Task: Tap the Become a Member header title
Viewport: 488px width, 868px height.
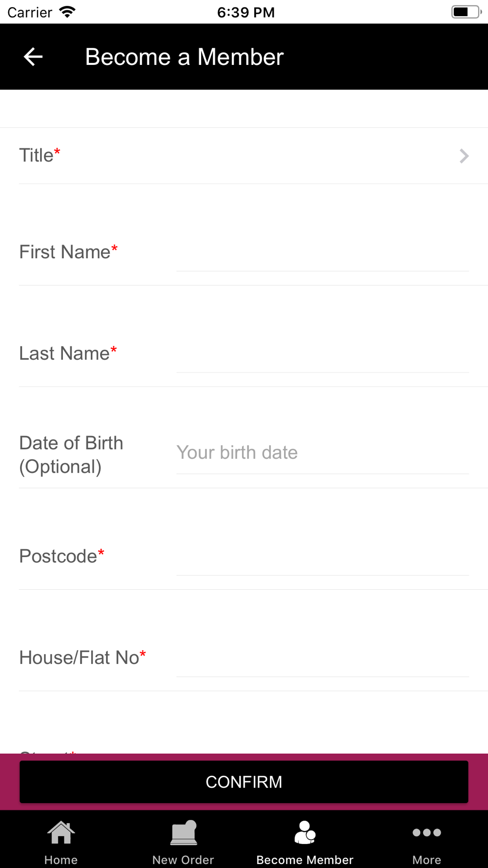Action: point(184,57)
